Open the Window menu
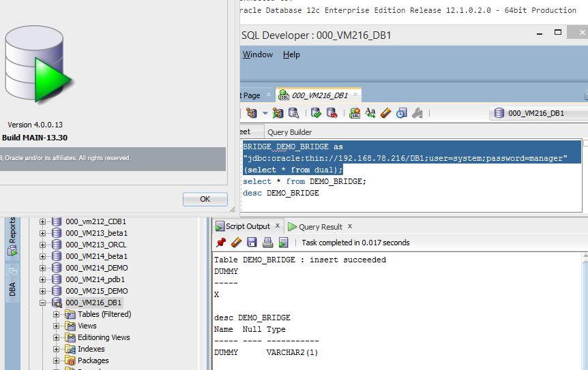Screen dimensions: 588x370 (257, 55)
